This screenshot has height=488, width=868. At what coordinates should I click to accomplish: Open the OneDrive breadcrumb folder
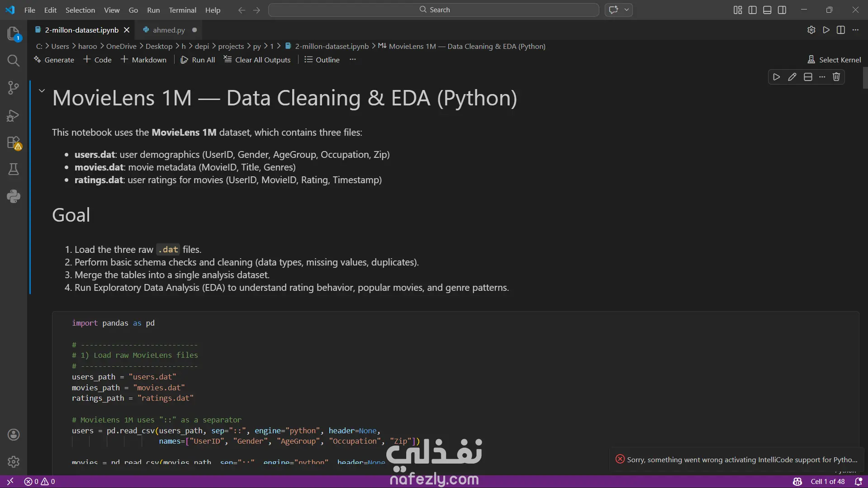click(x=121, y=46)
